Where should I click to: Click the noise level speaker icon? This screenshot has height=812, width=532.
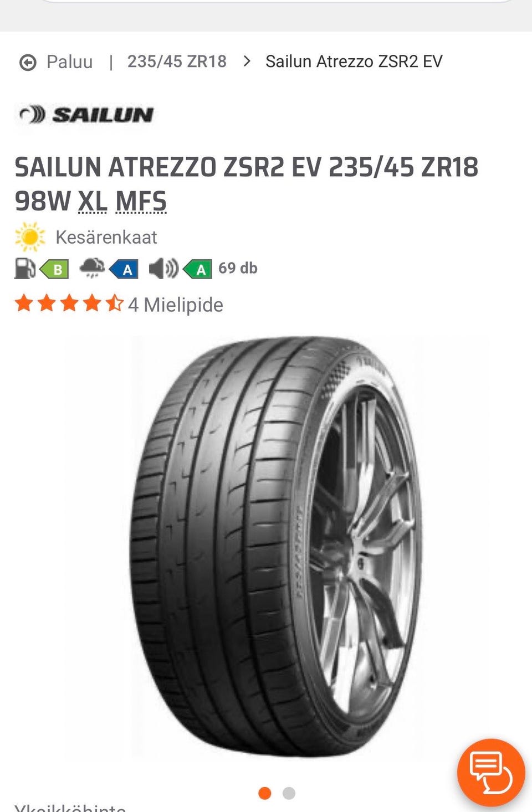(163, 269)
